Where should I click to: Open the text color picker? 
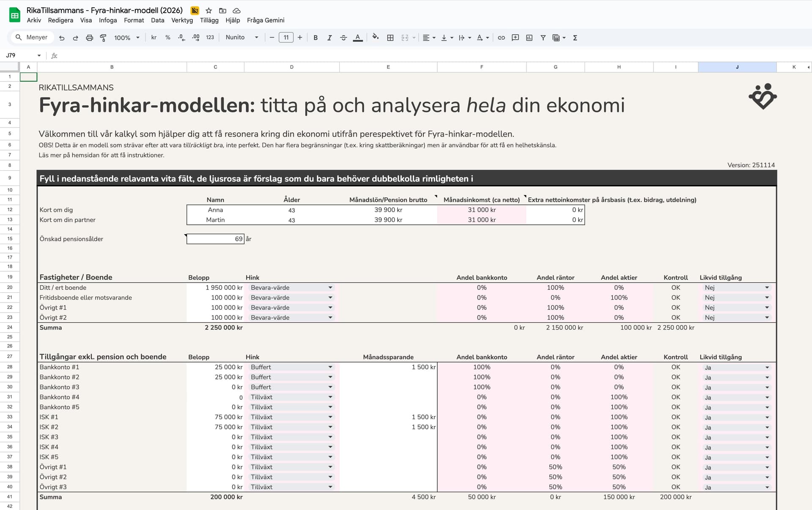tap(358, 38)
